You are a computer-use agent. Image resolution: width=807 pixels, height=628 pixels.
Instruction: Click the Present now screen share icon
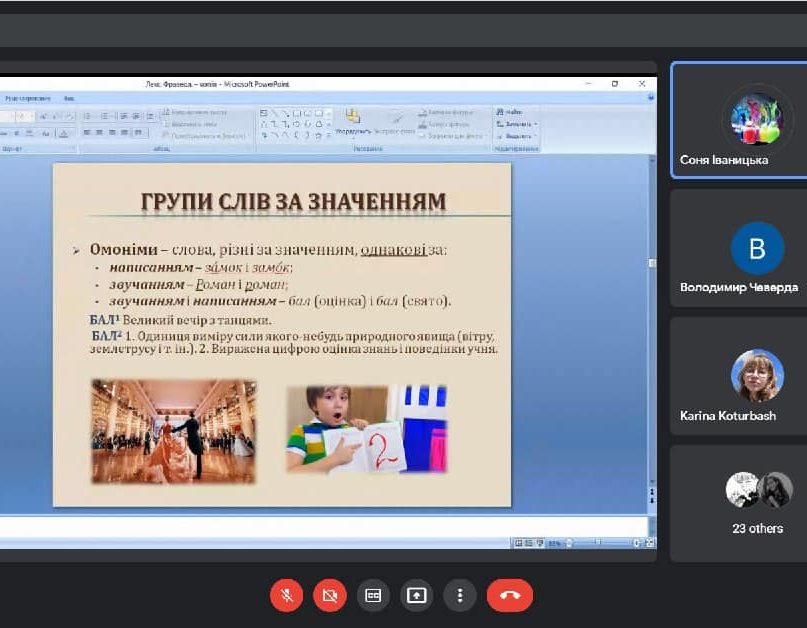click(416, 595)
